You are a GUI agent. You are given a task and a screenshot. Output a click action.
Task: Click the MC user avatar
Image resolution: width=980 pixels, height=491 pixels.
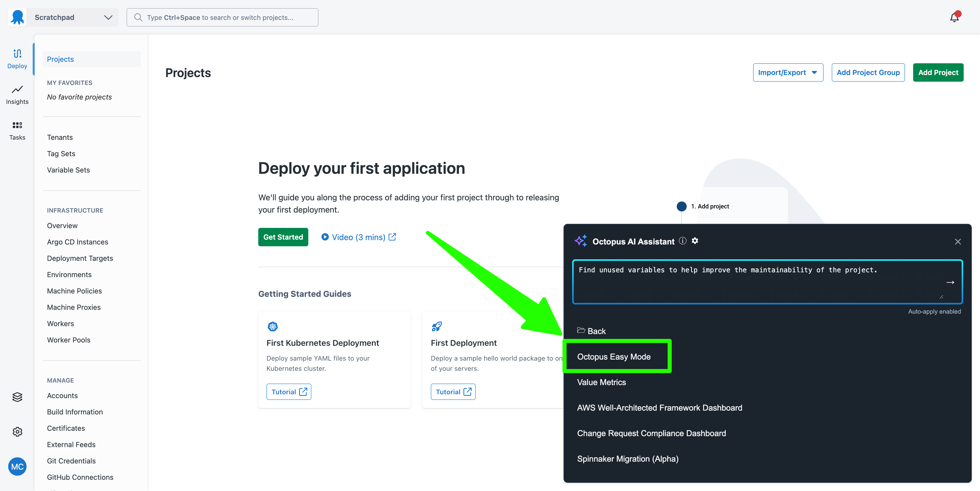pyautogui.click(x=17, y=467)
